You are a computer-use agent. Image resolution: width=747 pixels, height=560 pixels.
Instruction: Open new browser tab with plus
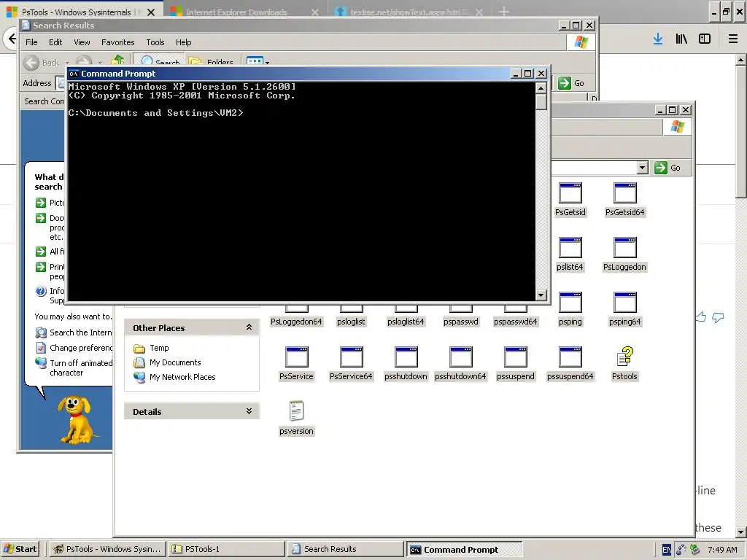(504, 12)
